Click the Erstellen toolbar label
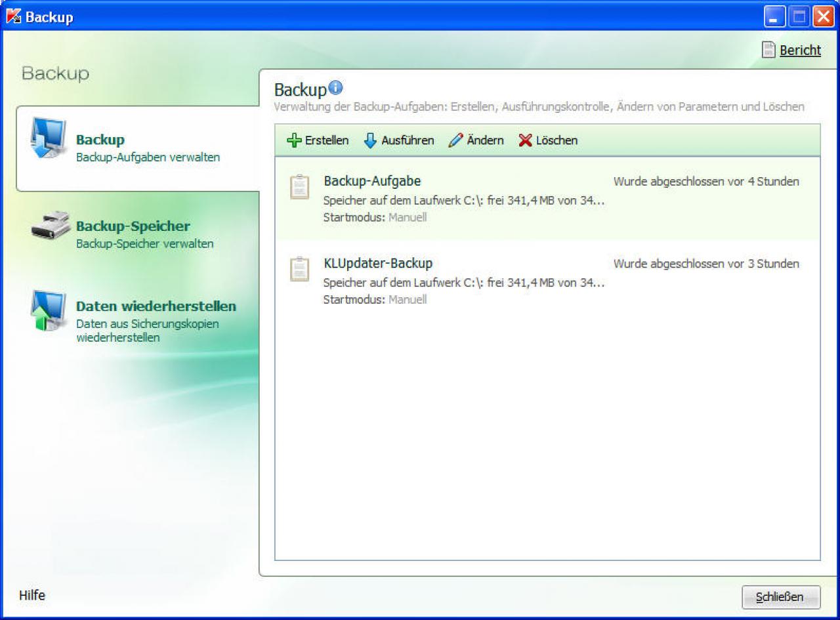The height and width of the screenshot is (620, 840). [x=327, y=140]
